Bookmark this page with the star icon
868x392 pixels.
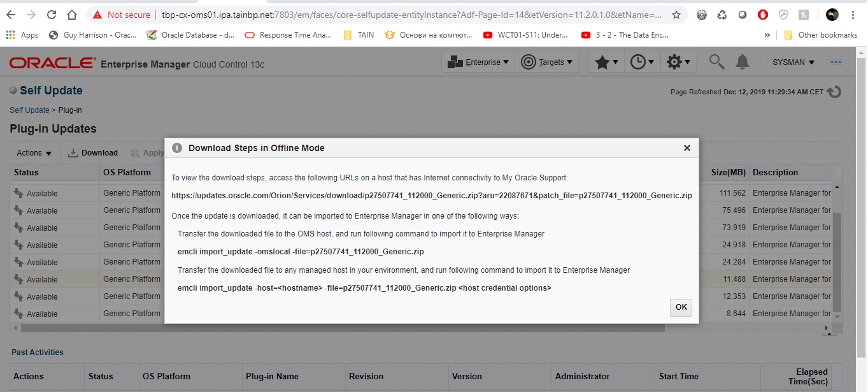click(x=676, y=15)
